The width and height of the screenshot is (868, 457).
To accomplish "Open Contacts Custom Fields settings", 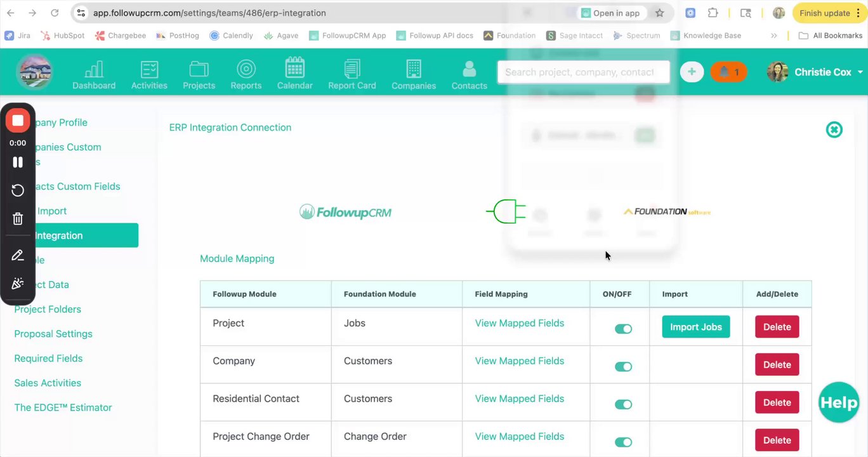I will (77, 187).
